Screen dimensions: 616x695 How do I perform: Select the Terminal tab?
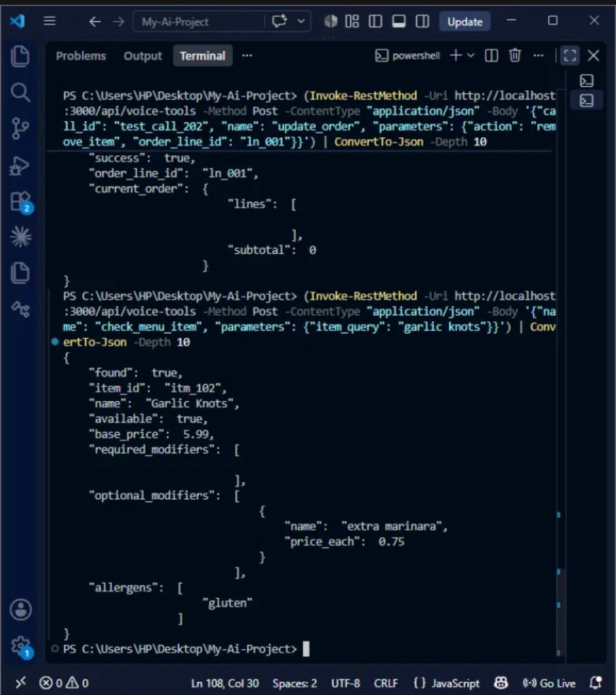click(203, 56)
